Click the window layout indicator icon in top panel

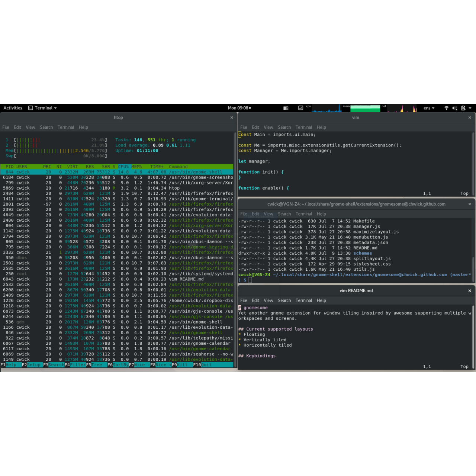click(x=286, y=108)
